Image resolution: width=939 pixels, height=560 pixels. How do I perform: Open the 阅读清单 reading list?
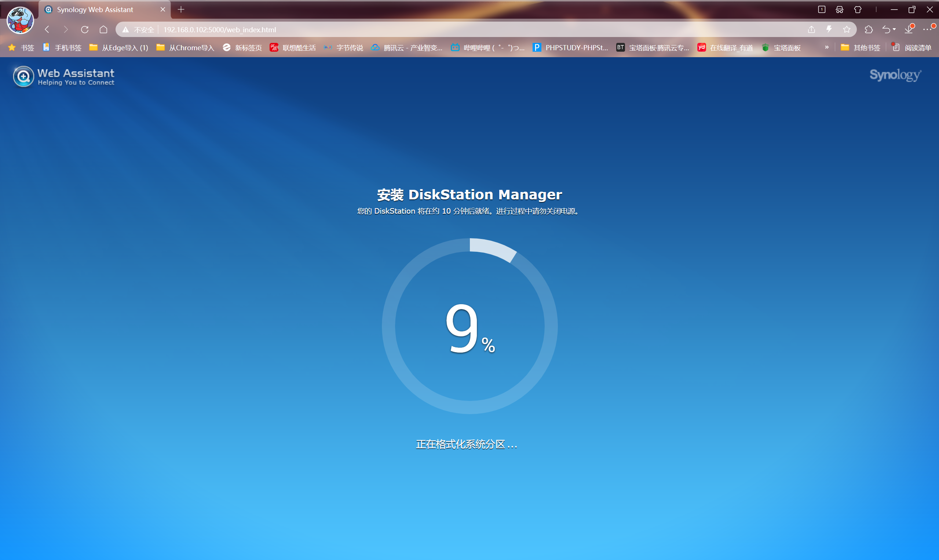coord(911,48)
